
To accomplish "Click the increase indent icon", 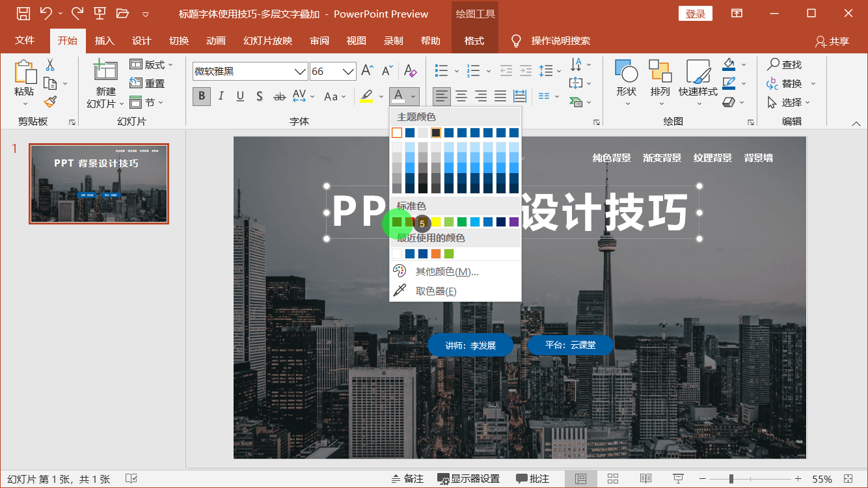I will [x=526, y=71].
